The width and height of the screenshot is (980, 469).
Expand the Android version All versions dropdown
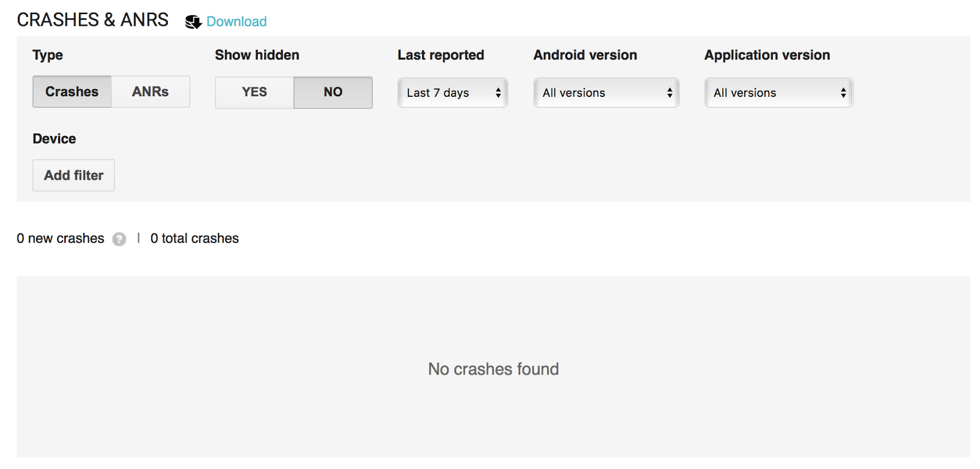pyautogui.click(x=606, y=93)
